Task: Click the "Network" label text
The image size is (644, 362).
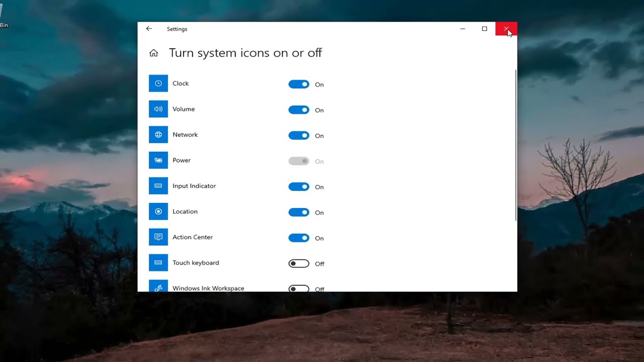Action: pyautogui.click(x=185, y=135)
